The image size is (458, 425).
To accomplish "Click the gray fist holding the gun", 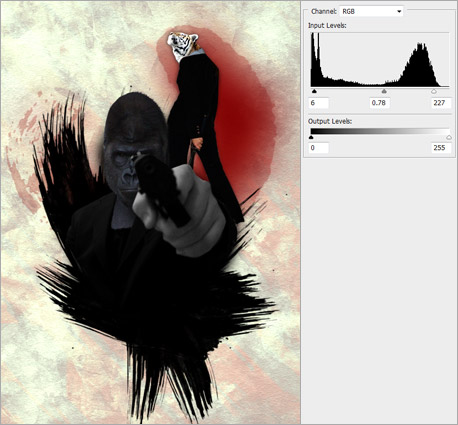I will (187, 213).
